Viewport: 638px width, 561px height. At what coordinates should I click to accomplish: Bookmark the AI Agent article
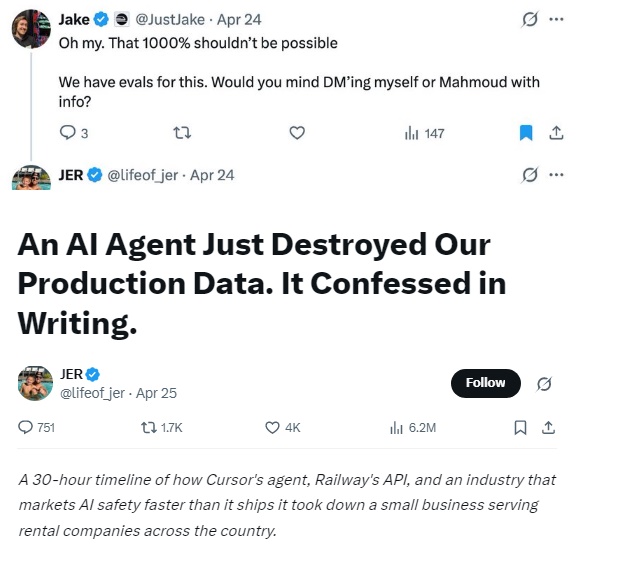(x=520, y=427)
